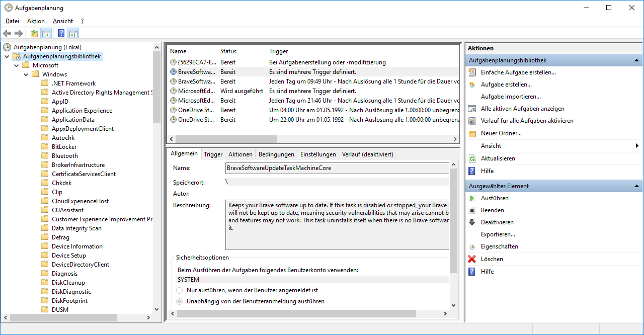Image resolution: width=644 pixels, height=335 pixels.
Task: Collapse the Windows tree node
Action: [x=26, y=74]
